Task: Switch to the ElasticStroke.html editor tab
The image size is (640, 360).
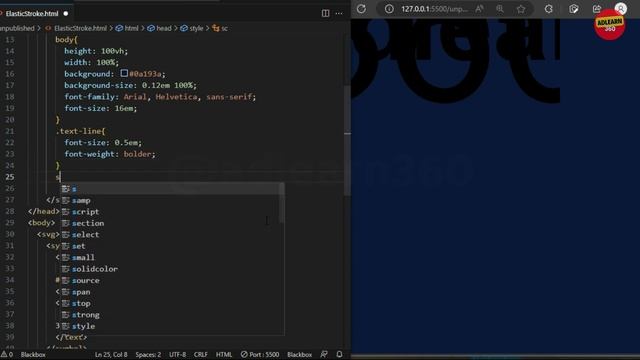Action: click(x=32, y=13)
